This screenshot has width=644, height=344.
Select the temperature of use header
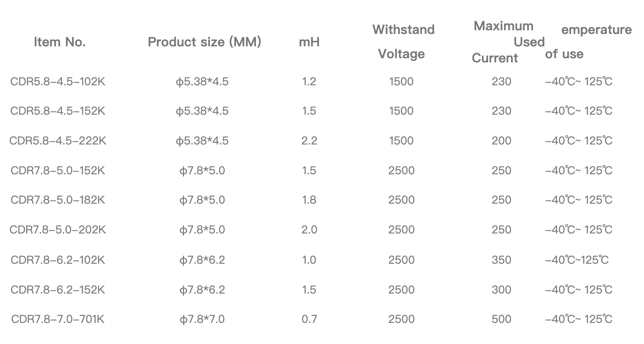point(588,42)
